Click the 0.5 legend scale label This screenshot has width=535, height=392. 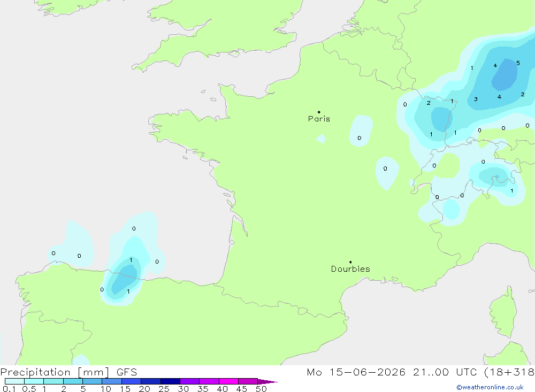coord(29,389)
